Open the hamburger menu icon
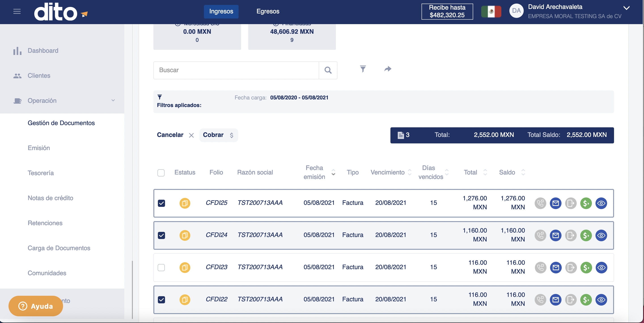 [17, 11]
